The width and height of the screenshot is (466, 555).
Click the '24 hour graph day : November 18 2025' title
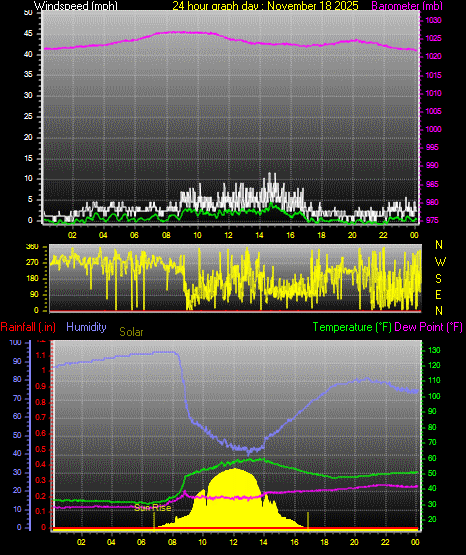(x=265, y=6)
